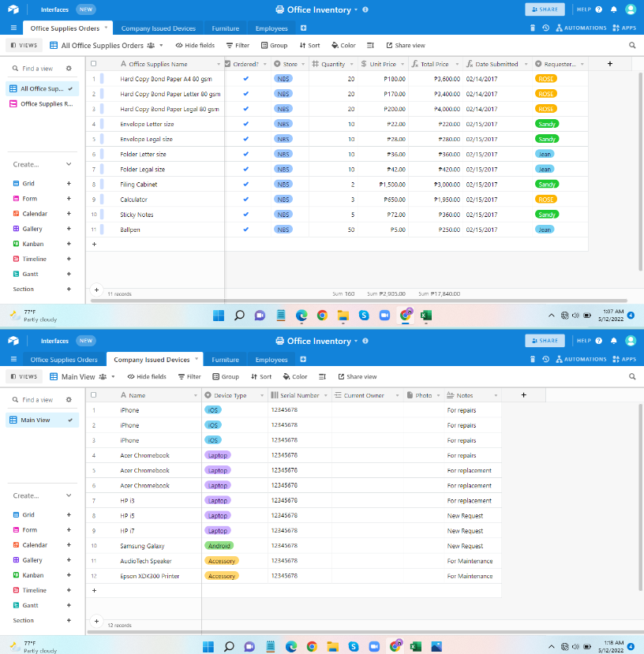Uncheck Ordered for Envelope Letter size

click(x=245, y=124)
